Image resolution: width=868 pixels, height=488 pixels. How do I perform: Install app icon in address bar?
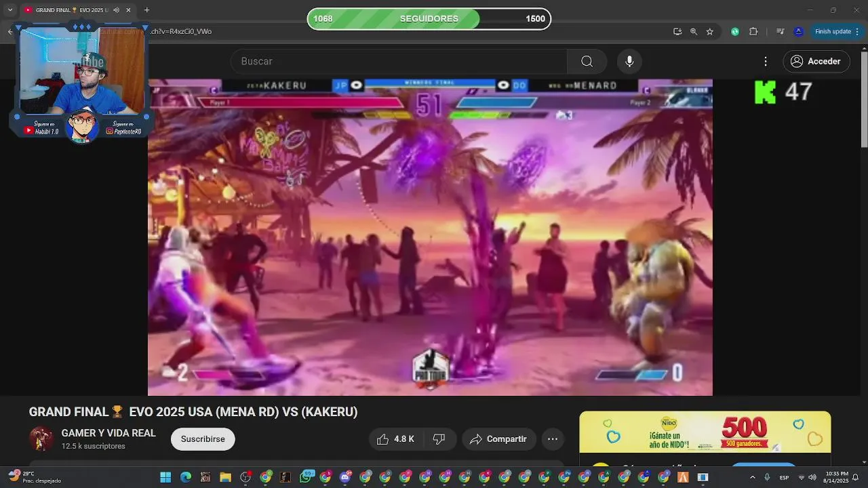point(677,31)
